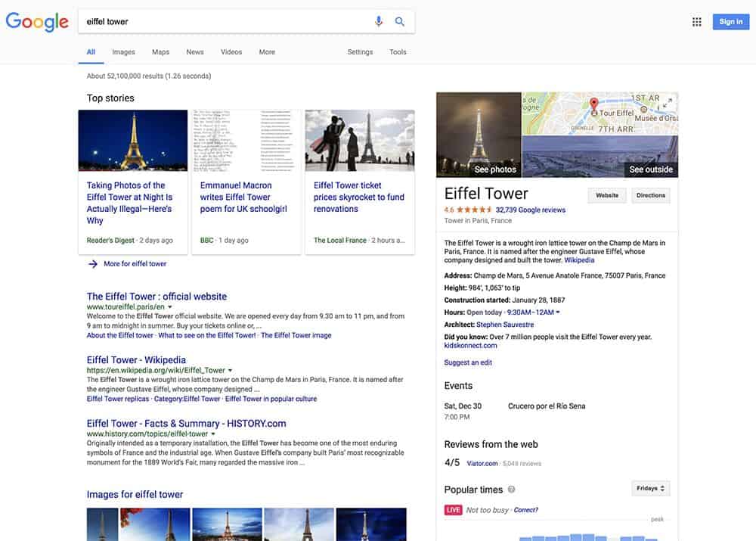Open handwritten poem top story image
Image resolution: width=756 pixels, height=541 pixels.
click(246, 141)
